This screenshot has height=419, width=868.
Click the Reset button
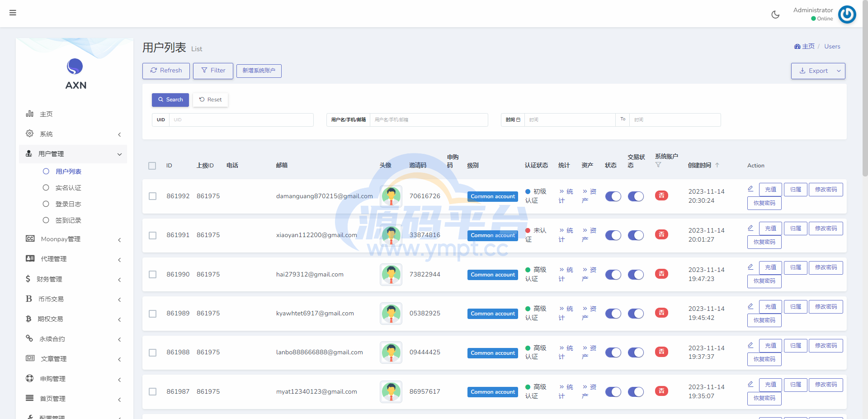click(x=210, y=100)
